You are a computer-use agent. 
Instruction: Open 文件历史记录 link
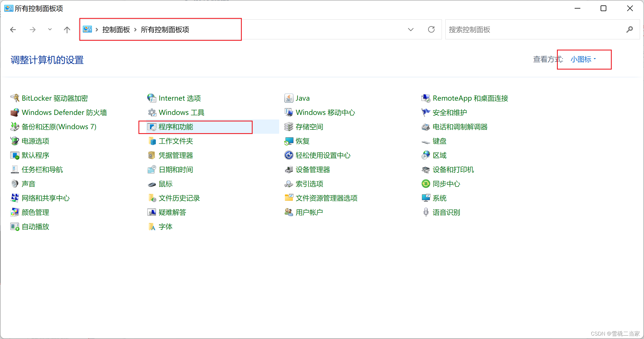coord(179,198)
